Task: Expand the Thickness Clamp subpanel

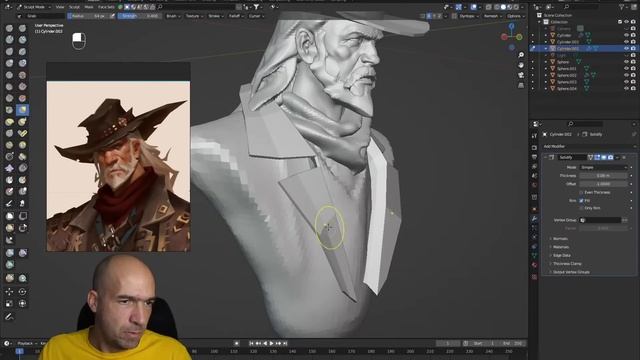Action: [567, 264]
